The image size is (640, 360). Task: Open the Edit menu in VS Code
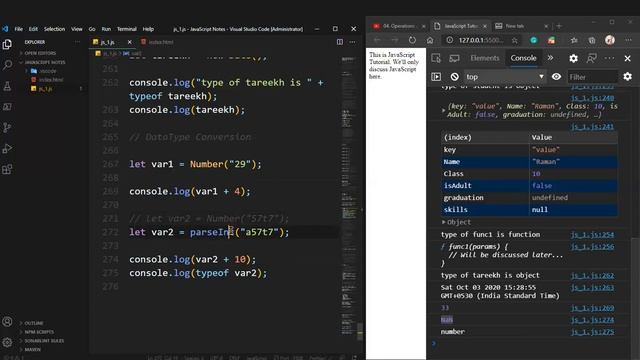[33, 29]
